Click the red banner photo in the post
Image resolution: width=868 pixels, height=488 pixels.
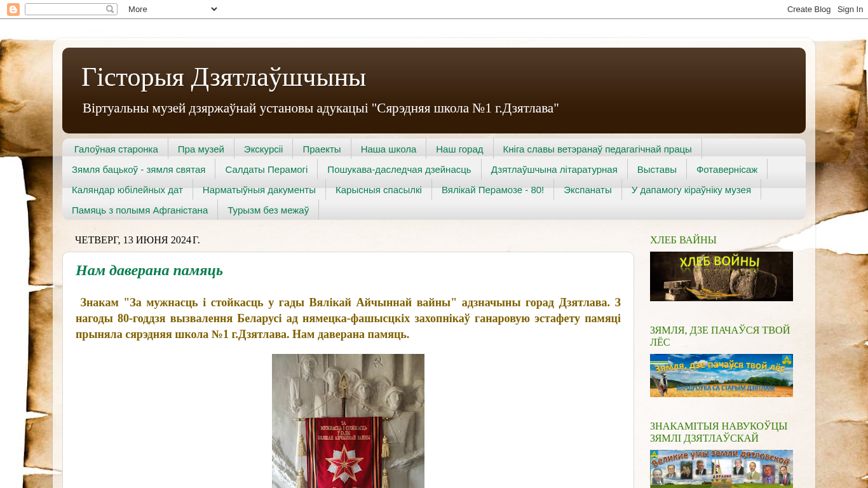(x=348, y=421)
